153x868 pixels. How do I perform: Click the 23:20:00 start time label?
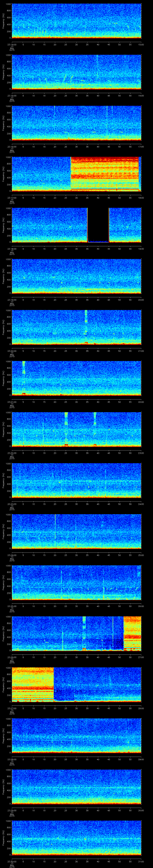click(x=12, y=351)
